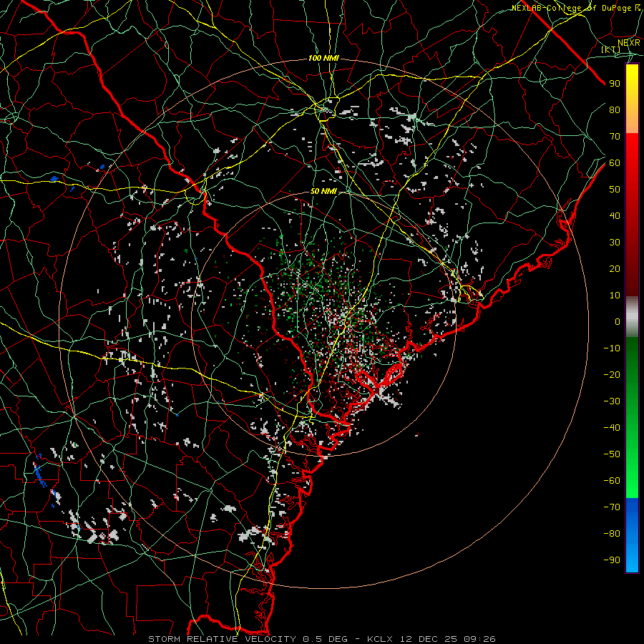Image resolution: width=644 pixels, height=644 pixels.
Task: Click the "0.5 DEG" elevation text
Action: (326, 639)
